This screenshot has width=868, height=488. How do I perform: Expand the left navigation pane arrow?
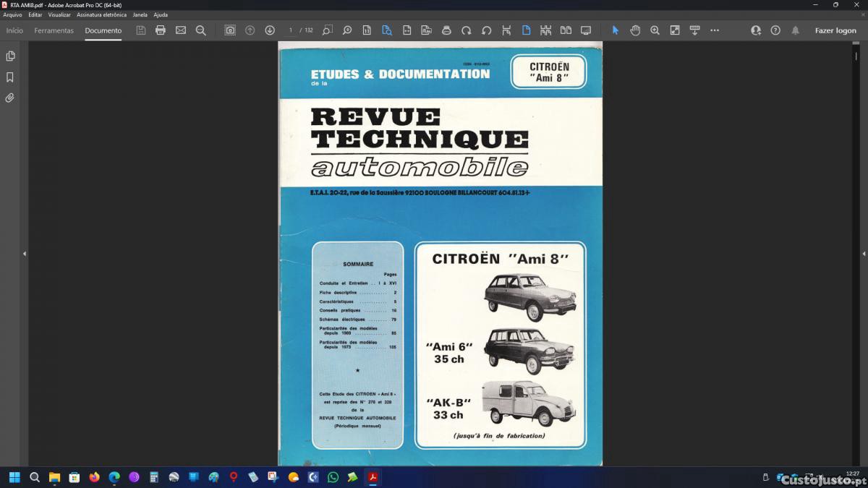(24, 254)
